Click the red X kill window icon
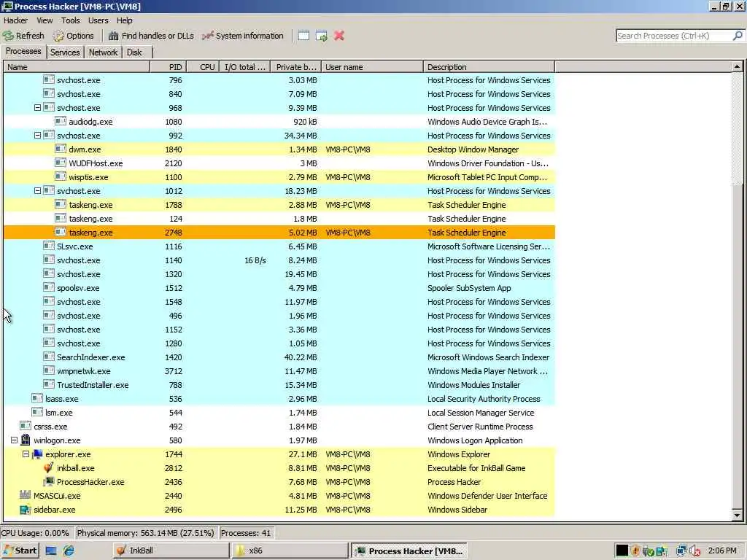 338,36
